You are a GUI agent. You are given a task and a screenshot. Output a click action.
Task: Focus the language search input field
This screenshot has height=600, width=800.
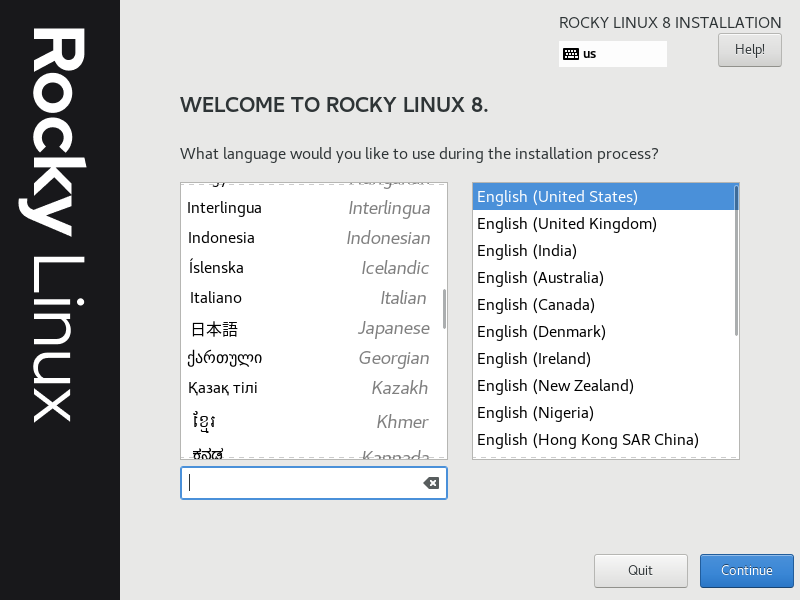314,483
